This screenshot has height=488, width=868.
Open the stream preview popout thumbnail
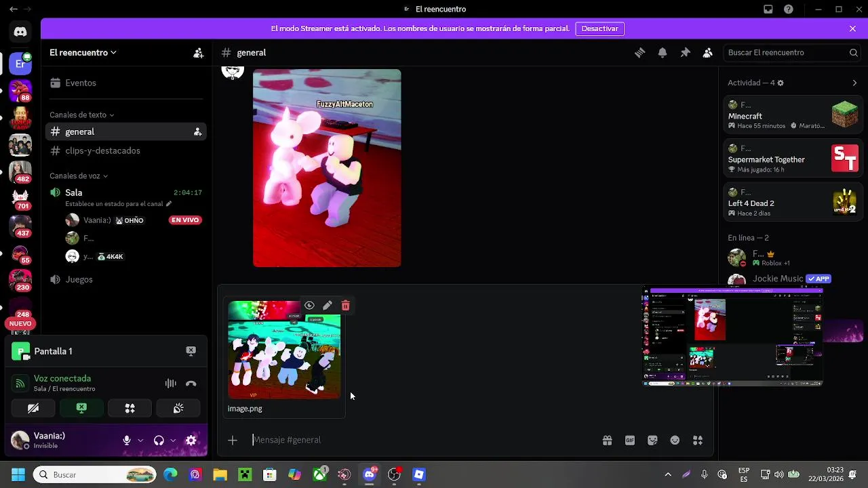pyautogui.click(x=733, y=337)
